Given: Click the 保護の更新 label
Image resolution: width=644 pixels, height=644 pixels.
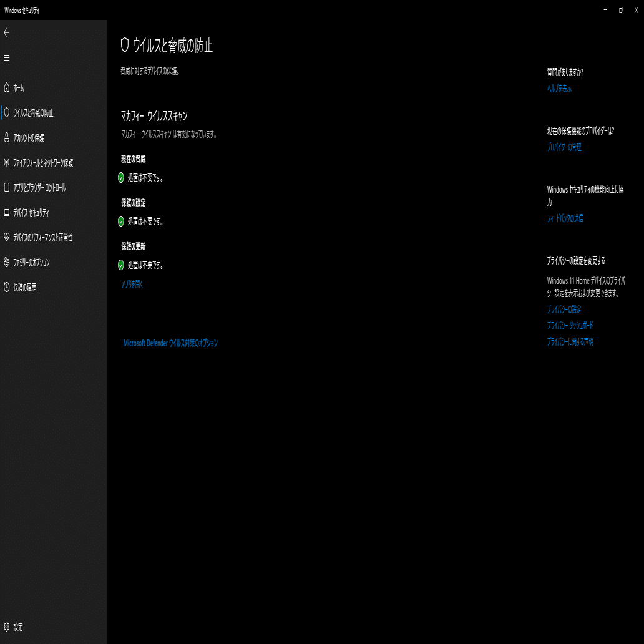Looking at the screenshot, I should (x=133, y=246).
